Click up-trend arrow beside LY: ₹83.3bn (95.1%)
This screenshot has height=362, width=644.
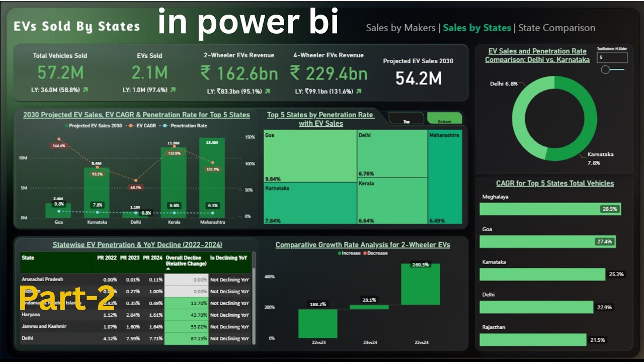coord(267,92)
